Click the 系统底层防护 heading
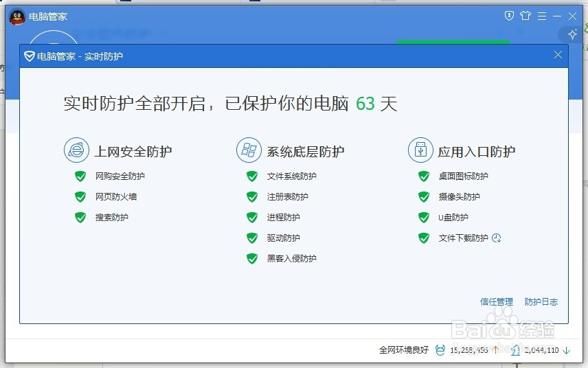Image resolution: width=588 pixels, height=368 pixels. (305, 152)
